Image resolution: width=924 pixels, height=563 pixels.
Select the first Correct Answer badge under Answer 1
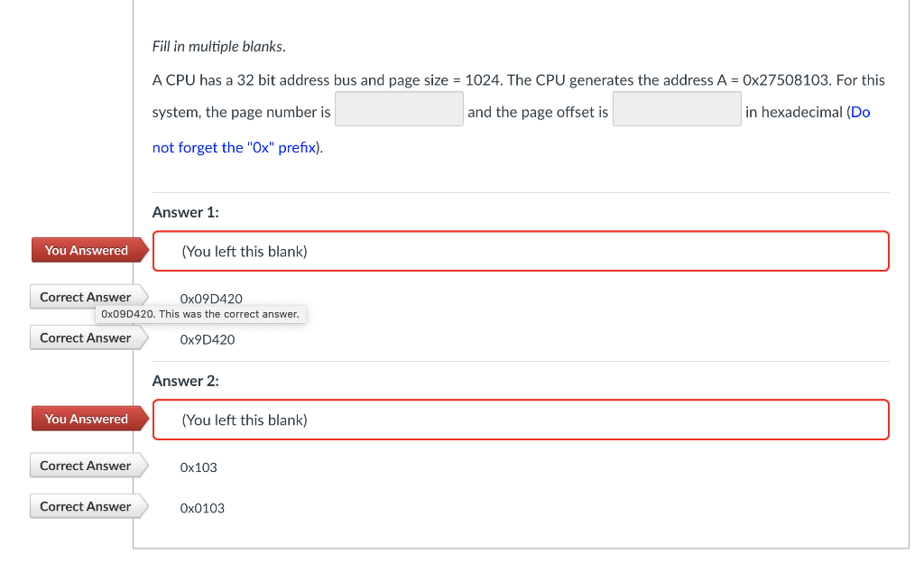(x=84, y=296)
